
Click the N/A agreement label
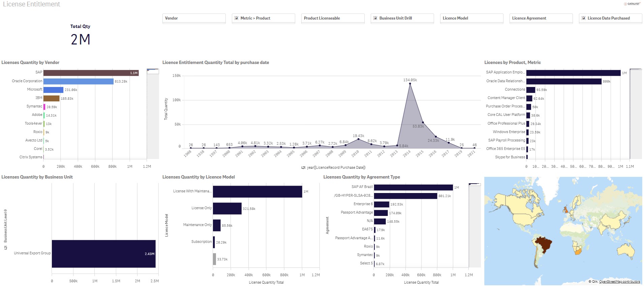pyautogui.click(x=370, y=221)
